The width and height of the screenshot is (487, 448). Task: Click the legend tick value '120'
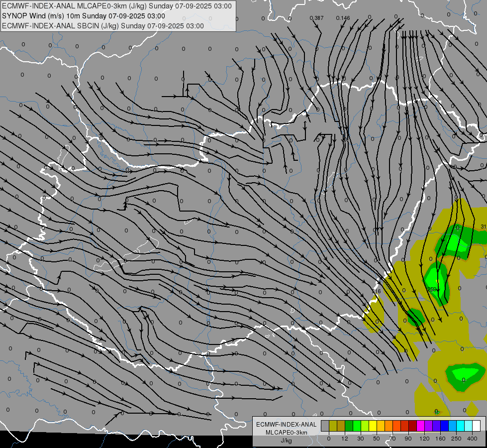pos(424,439)
